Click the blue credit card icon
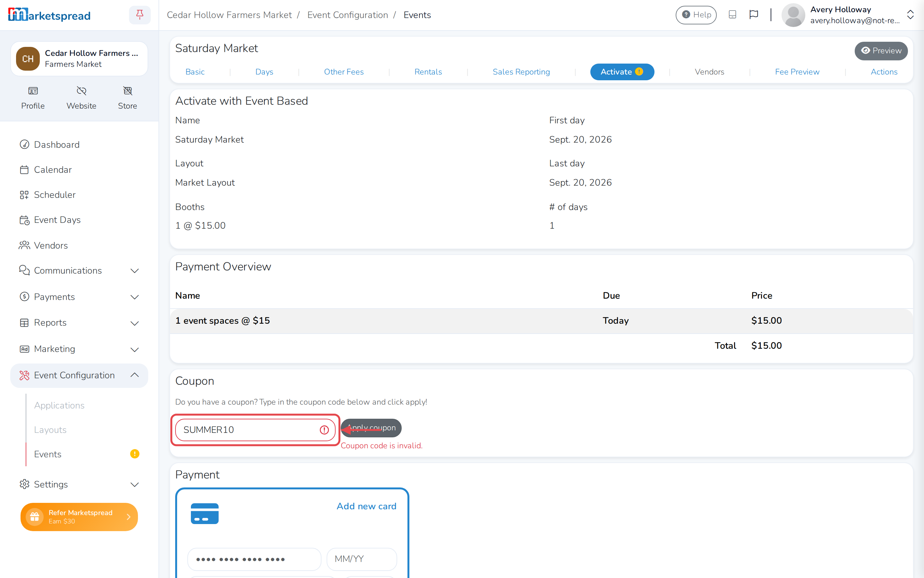The image size is (924, 578). tap(205, 513)
